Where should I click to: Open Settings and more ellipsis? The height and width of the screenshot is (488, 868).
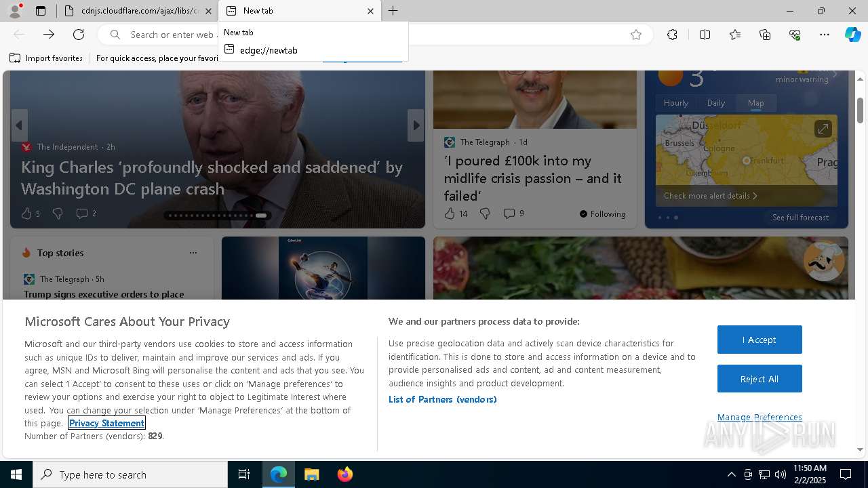tap(825, 35)
